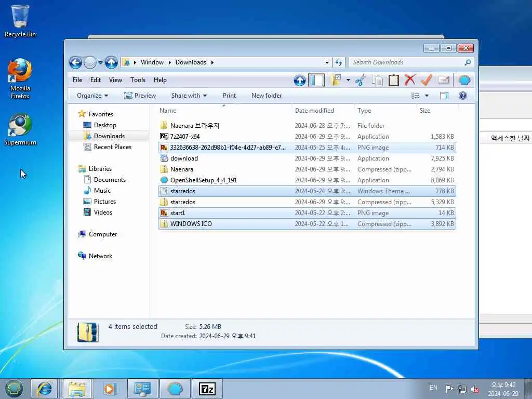Select the download application file

coord(307,158)
